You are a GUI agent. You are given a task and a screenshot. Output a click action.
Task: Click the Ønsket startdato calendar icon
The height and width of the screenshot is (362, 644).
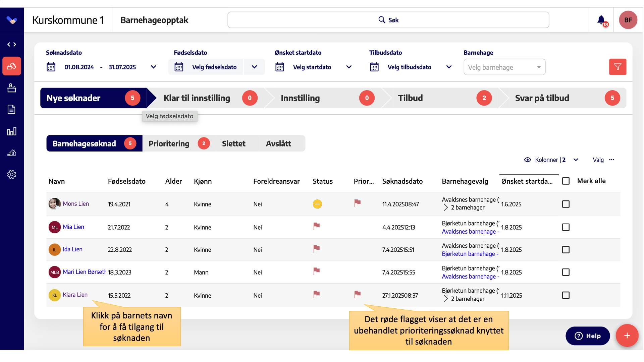pyautogui.click(x=280, y=67)
